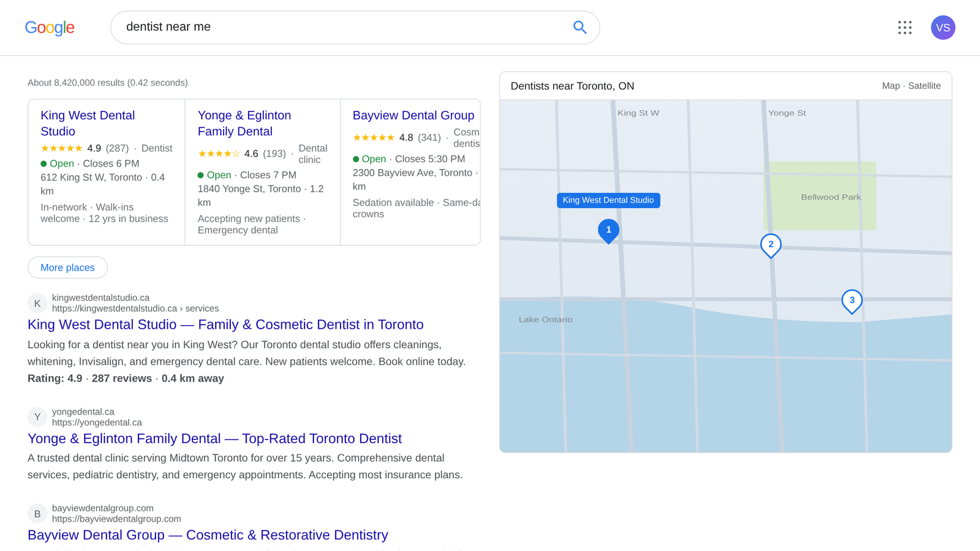Screen dimensions: 980x551
Task: Open King West Dental Studio place card title
Action: click(x=88, y=123)
